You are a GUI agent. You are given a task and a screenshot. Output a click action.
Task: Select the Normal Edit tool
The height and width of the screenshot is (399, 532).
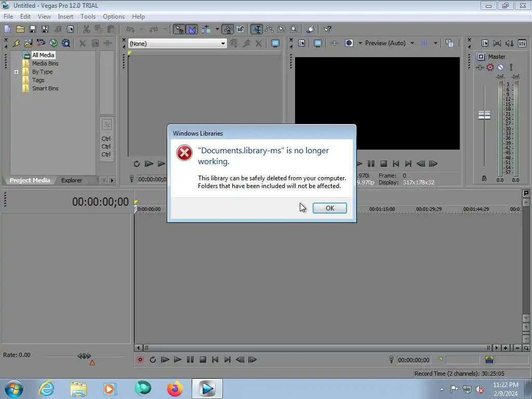pyautogui.click(x=257, y=30)
